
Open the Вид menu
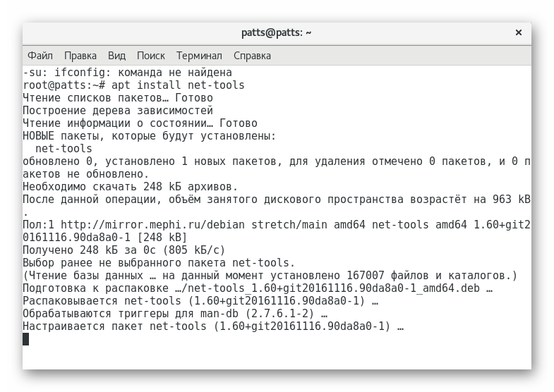[116, 56]
